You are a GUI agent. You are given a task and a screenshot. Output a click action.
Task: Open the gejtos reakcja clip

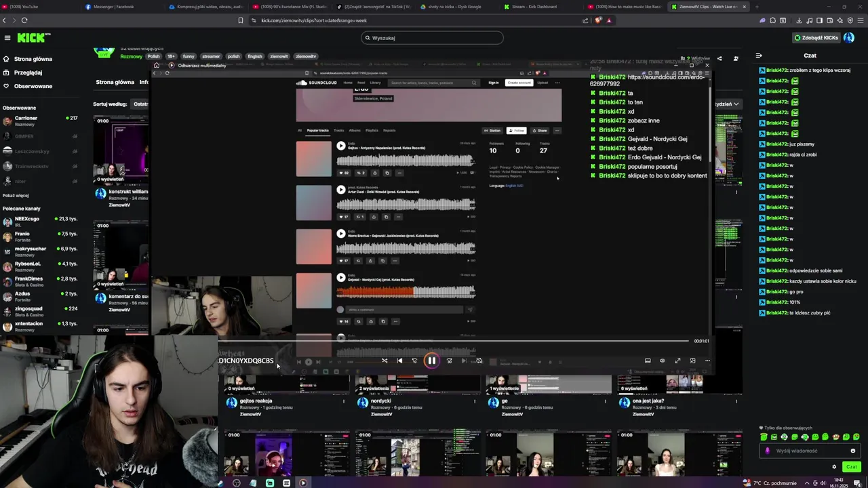(x=256, y=401)
